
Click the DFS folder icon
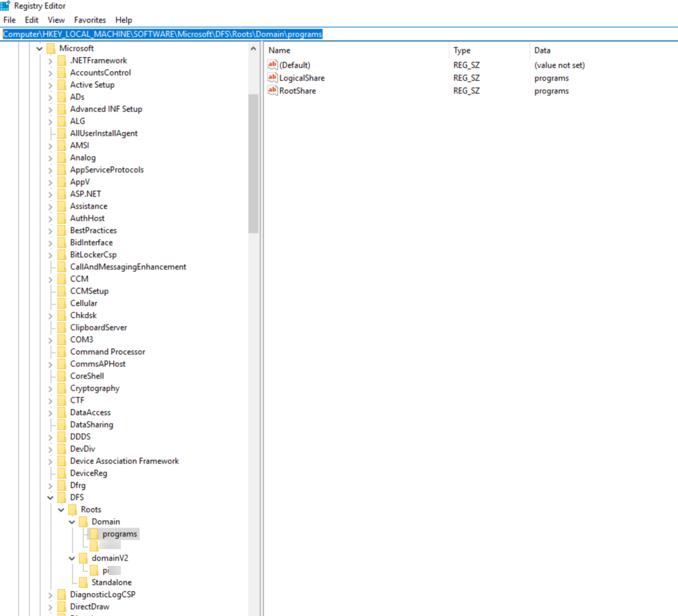pos(62,497)
